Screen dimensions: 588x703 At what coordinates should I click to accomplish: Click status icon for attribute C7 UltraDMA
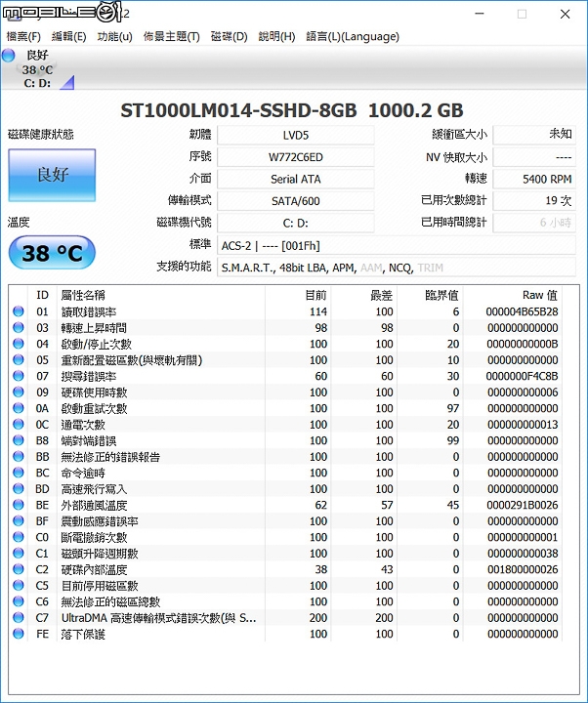tap(19, 618)
